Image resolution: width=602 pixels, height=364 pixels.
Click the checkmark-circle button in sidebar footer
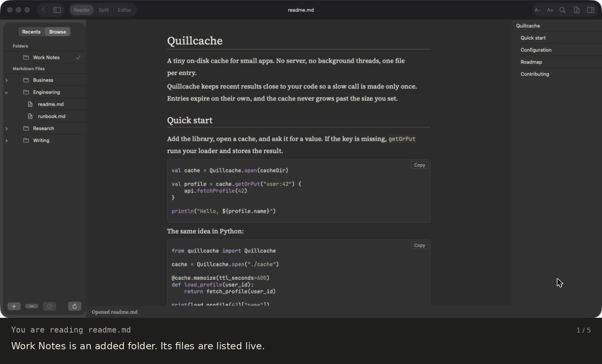click(x=49, y=306)
